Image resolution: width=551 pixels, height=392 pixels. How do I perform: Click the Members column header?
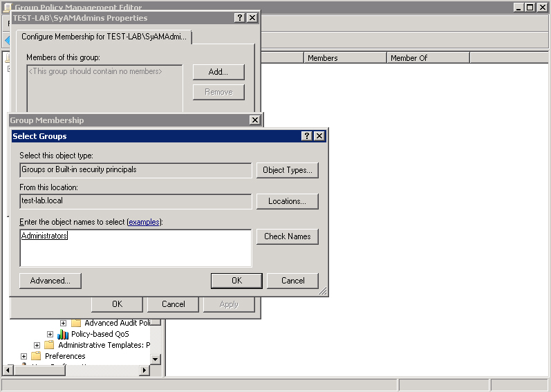click(x=345, y=58)
